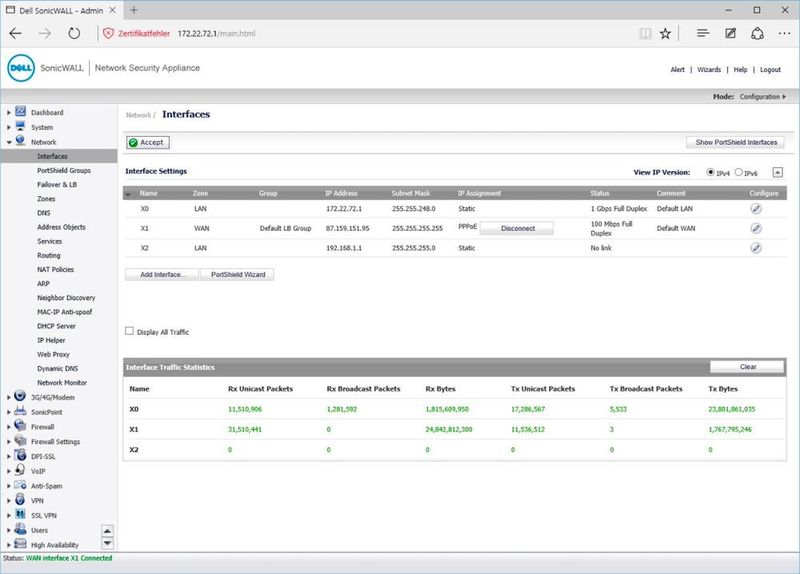Click the VPN icon
The image size is (800, 574).
[20, 500]
